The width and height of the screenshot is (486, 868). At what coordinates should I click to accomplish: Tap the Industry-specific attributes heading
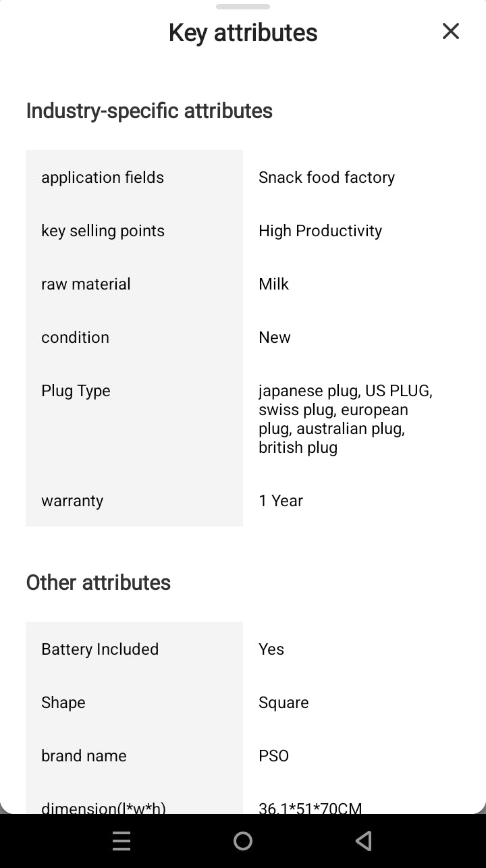149,111
